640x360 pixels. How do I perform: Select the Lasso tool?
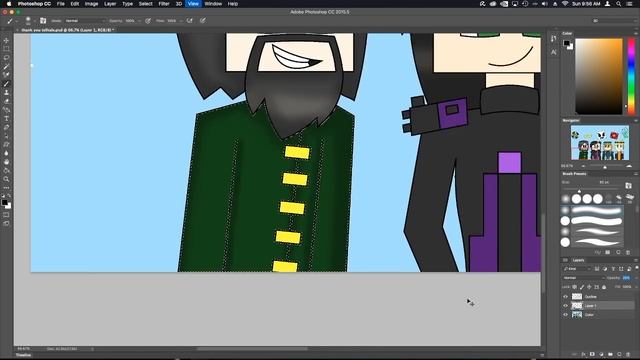click(x=6, y=58)
